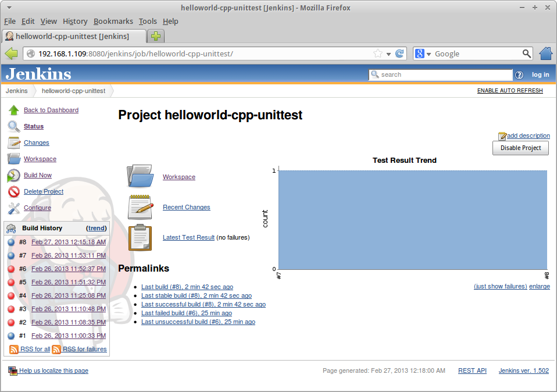Screen dimensions: 557x392
Task: Click the weather icon beside Build History
Action: [x=11, y=228]
